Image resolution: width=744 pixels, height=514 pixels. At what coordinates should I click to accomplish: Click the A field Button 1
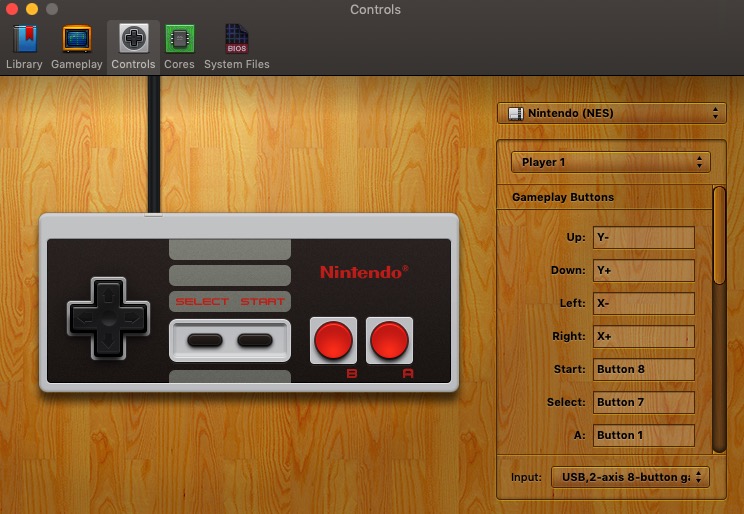[643, 435]
